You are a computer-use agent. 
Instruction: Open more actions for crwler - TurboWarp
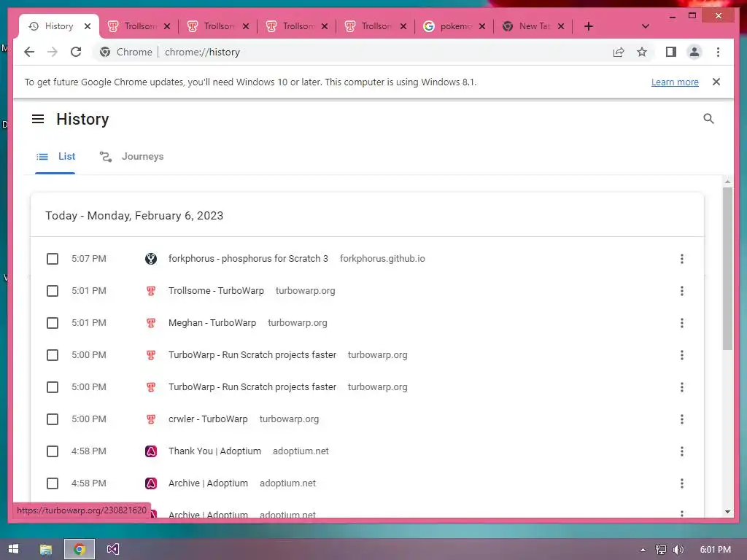(x=682, y=419)
